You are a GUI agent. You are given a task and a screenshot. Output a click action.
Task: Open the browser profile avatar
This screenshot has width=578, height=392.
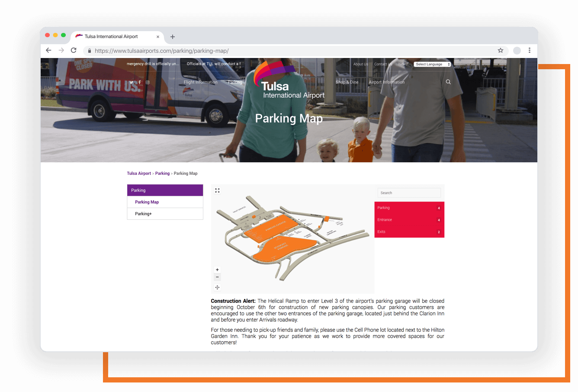(517, 51)
